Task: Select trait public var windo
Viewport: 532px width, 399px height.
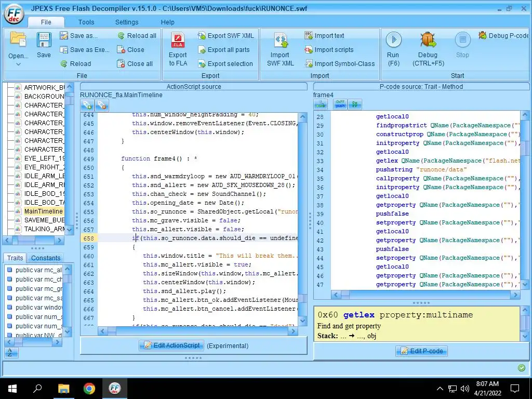Action: point(34,308)
